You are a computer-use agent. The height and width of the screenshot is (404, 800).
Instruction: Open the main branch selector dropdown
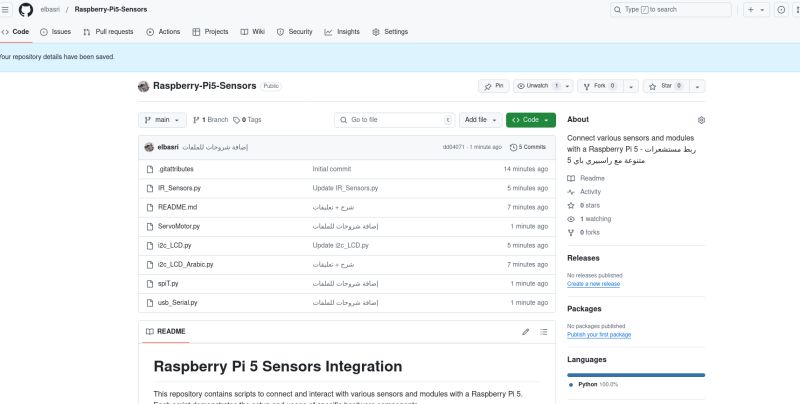(162, 120)
